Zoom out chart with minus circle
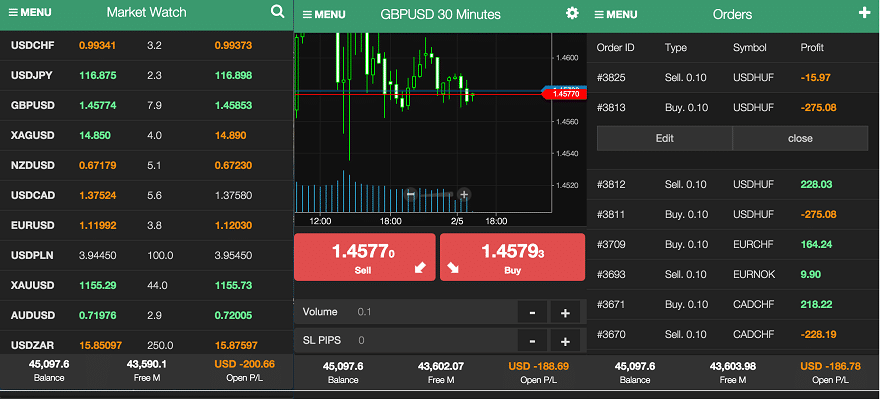 411,195
